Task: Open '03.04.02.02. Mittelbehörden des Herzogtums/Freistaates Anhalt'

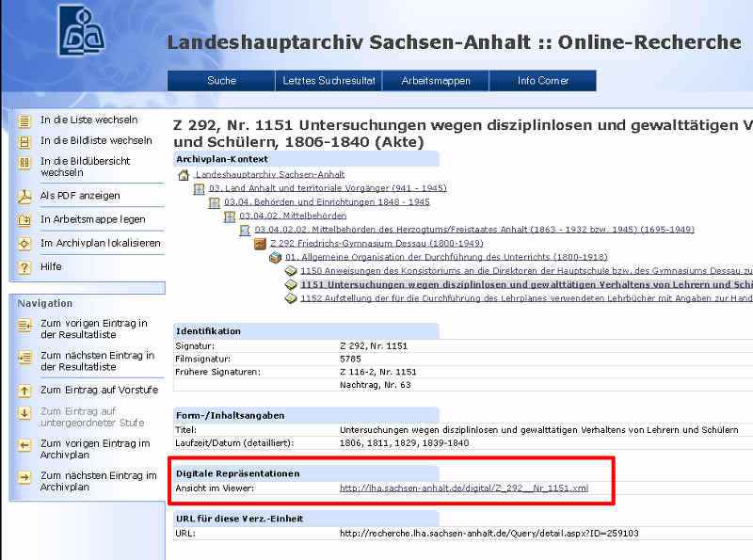Action: (474, 230)
